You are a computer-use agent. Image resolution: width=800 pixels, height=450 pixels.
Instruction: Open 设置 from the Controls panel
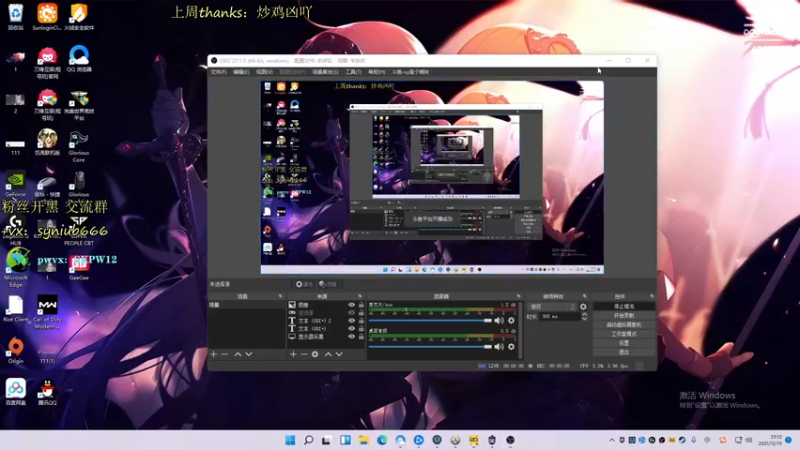pyautogui.click(x=623, y=343)
